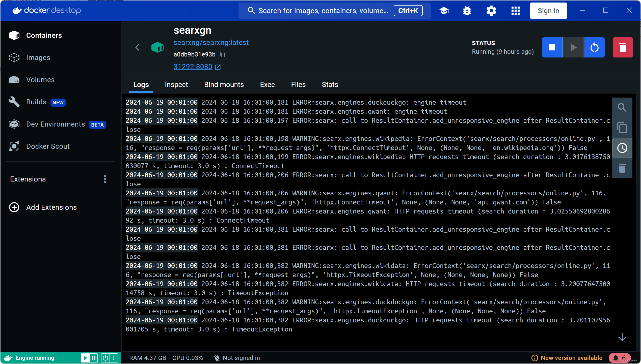Stop the searxgn container
Viewport: 641px width, 364px height.
click(552, 47)
